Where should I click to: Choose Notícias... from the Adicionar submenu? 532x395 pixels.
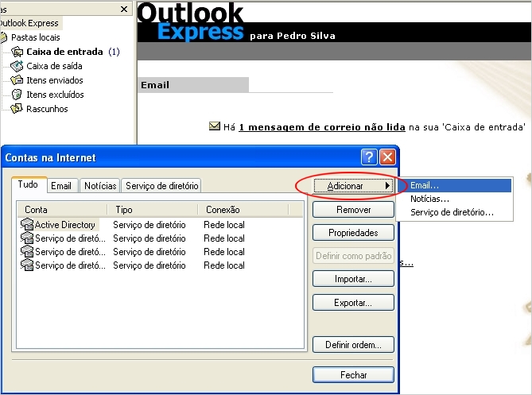click(429, 199)
